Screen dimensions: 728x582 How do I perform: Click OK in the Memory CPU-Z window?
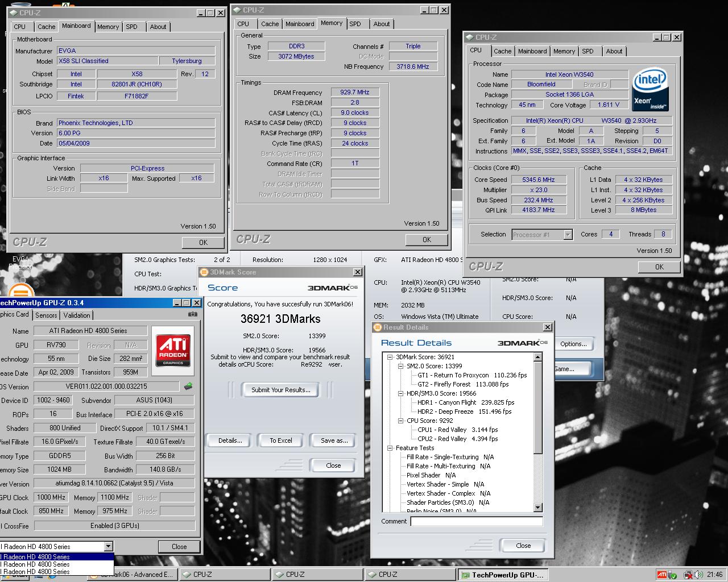pos(427,240)
